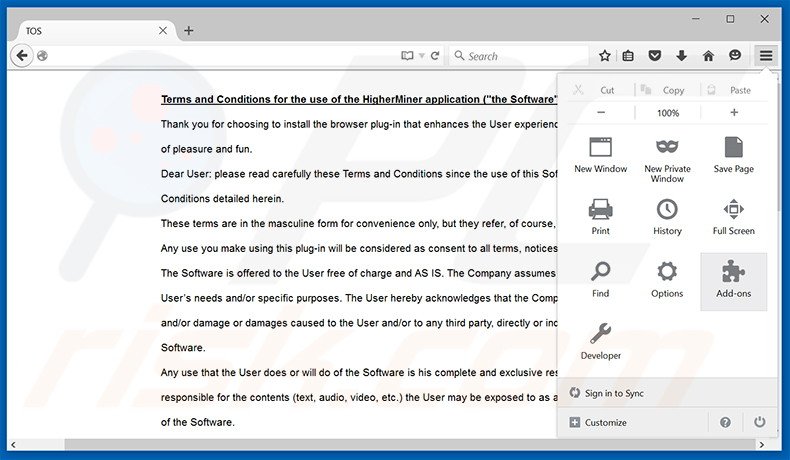Open a New Window

601,156
